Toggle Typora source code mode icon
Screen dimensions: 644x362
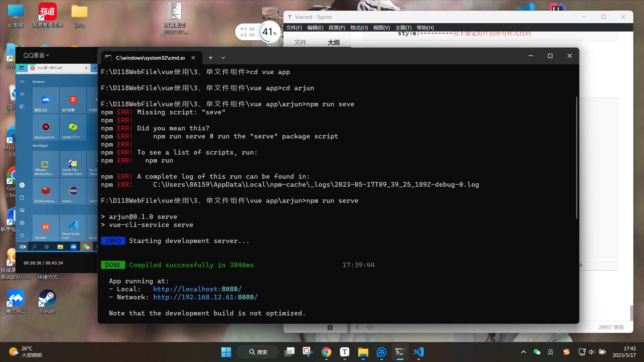point(370,327)
